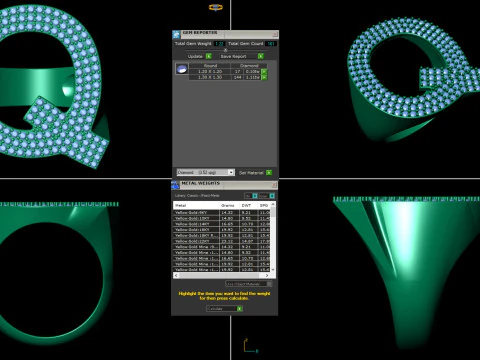Click the green Save Report arrow button
The height and width of the screenshot is (360, 480).
tap(261, 56)
